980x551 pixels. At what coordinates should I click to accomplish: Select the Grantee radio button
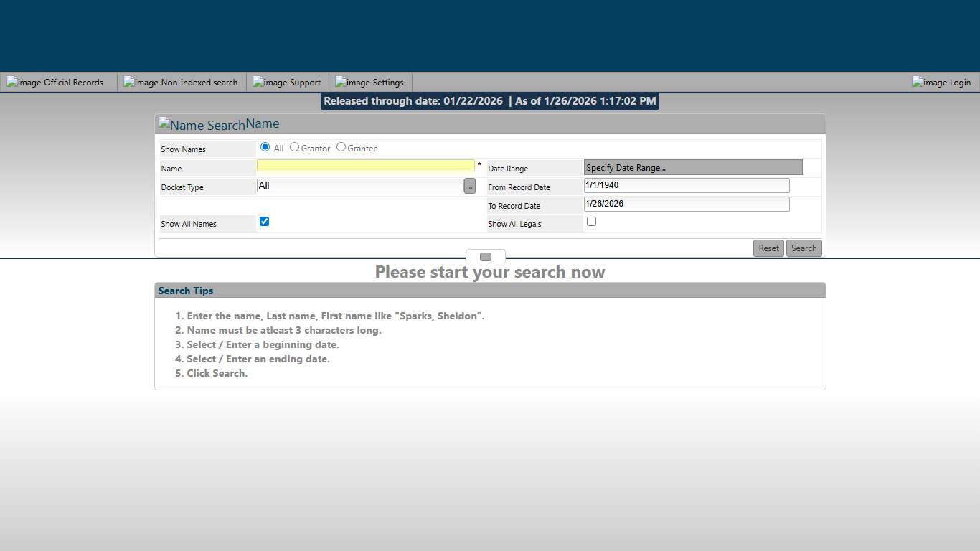click(x=341, y=146)
